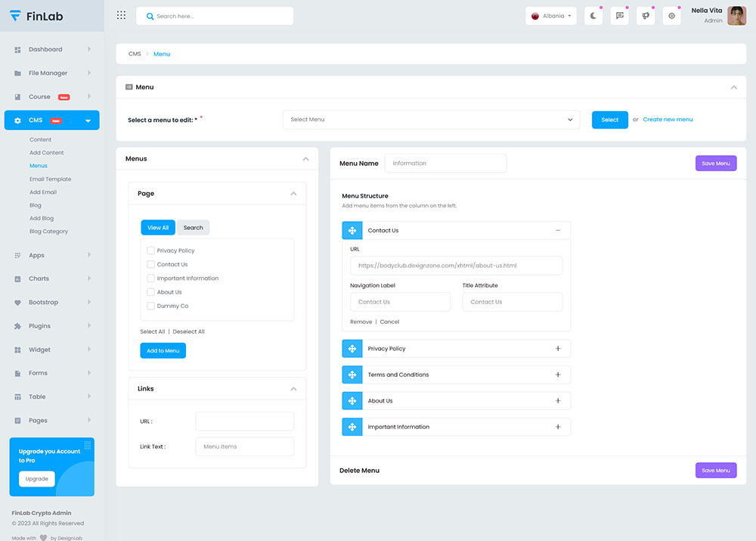Check the Privacy Policy checkbox
Screen dimensions: 756x541
151,250
